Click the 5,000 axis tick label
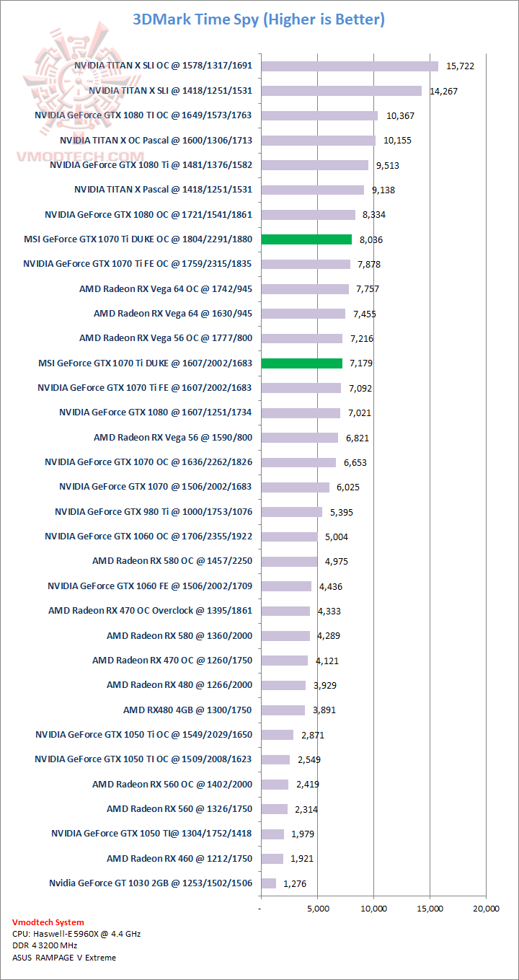Screen dimensions: 519x980 point(317,909)
